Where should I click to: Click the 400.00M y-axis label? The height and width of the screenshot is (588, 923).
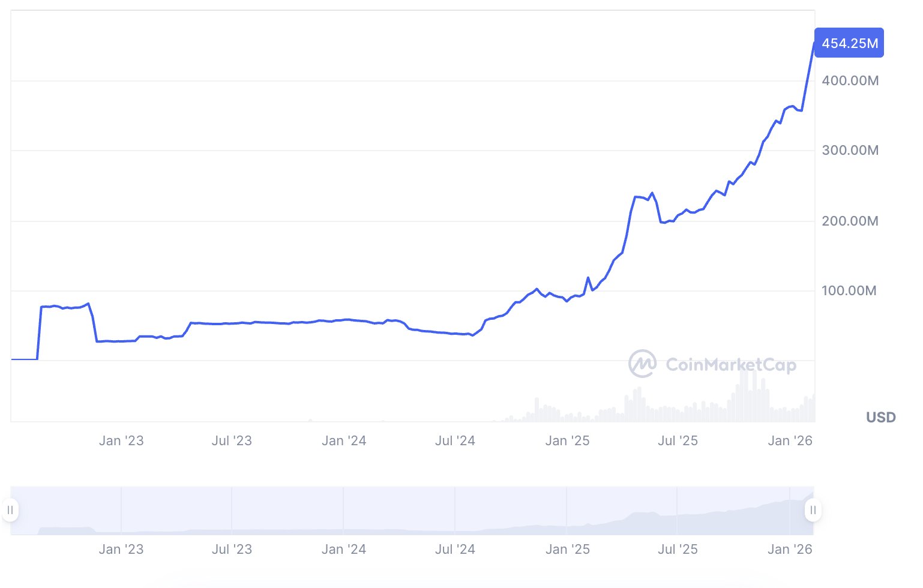[850, 80]
